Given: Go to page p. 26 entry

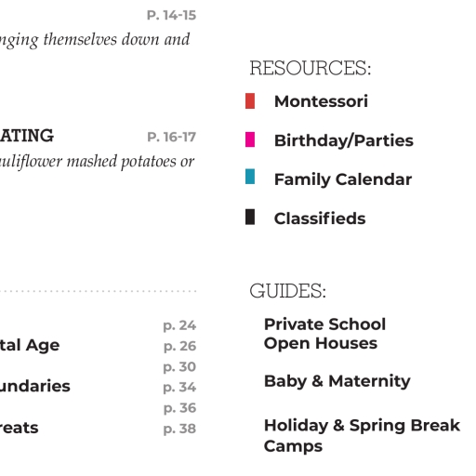Looking at the screenshot, I should [179, 346].
